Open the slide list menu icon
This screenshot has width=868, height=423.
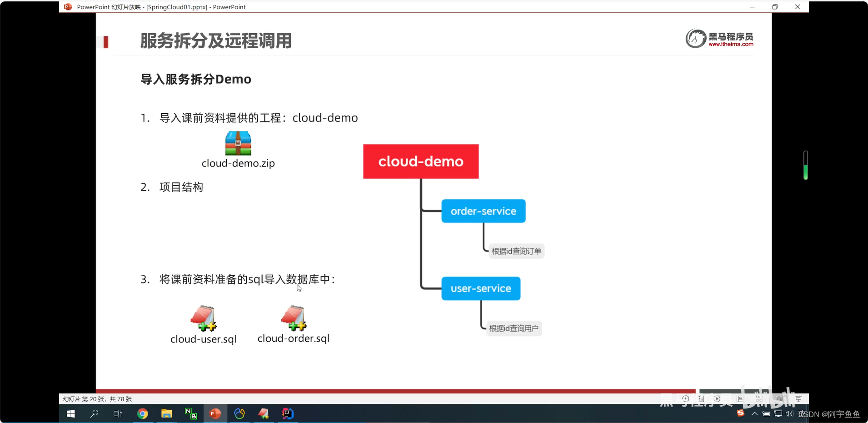[x=701, y=399]
